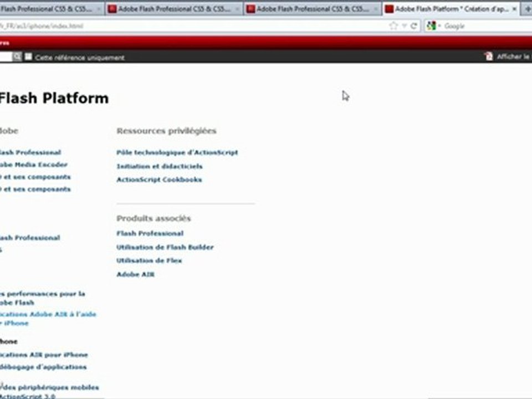Click the Afficher le link
The image size is (532, 399).
[514, 57]
